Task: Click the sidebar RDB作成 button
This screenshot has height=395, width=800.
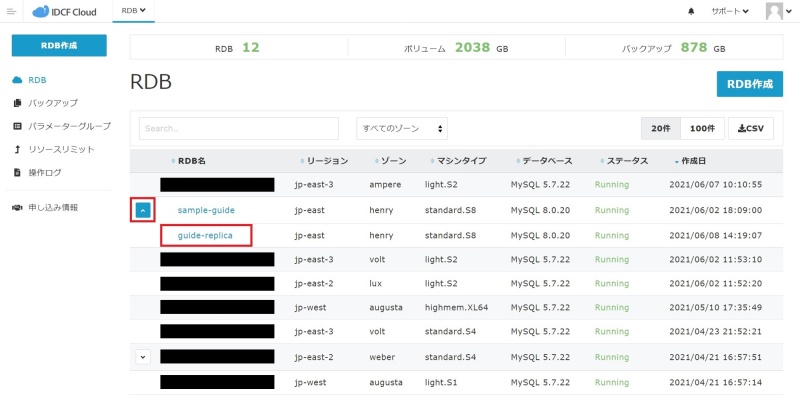Action: [59, 45]
